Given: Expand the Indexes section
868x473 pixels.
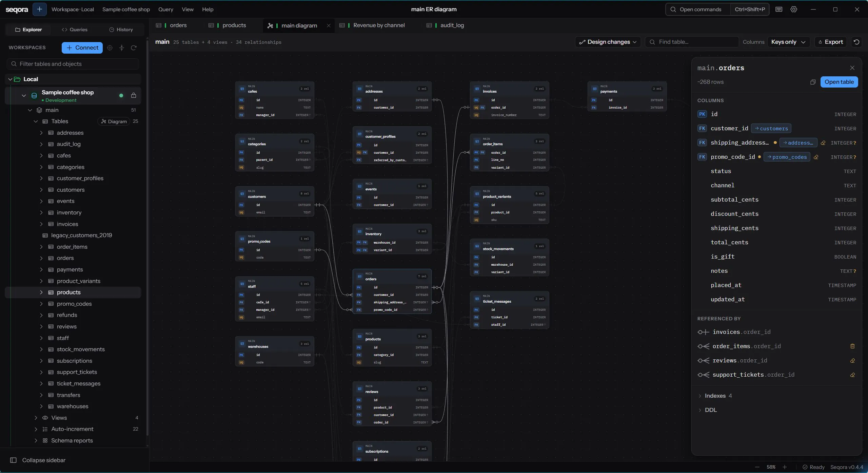Looking at the screenshot, I should [x=715, y=396].
